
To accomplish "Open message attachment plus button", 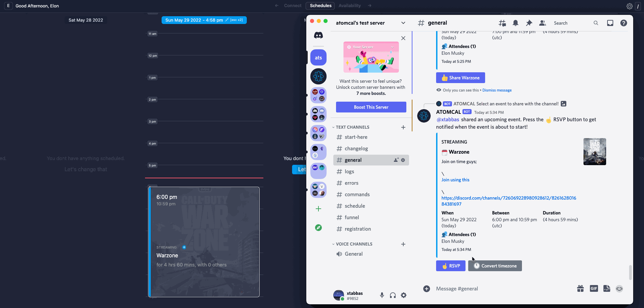I will 427,289.
